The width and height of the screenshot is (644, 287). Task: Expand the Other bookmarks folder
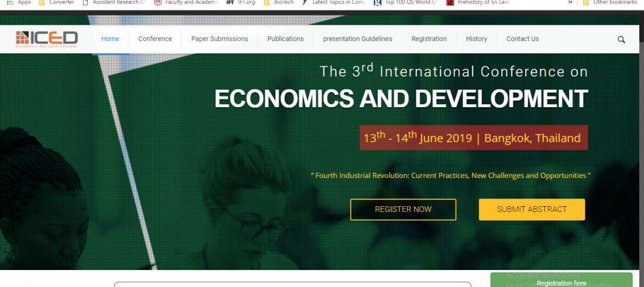(x=609, y=2)
